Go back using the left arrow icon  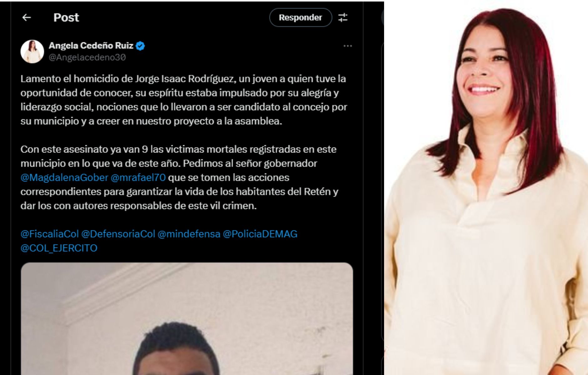[x=27, y=17]
